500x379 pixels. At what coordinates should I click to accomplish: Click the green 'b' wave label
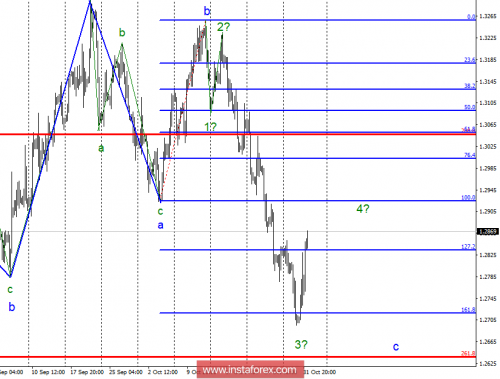tap(122, 32)
